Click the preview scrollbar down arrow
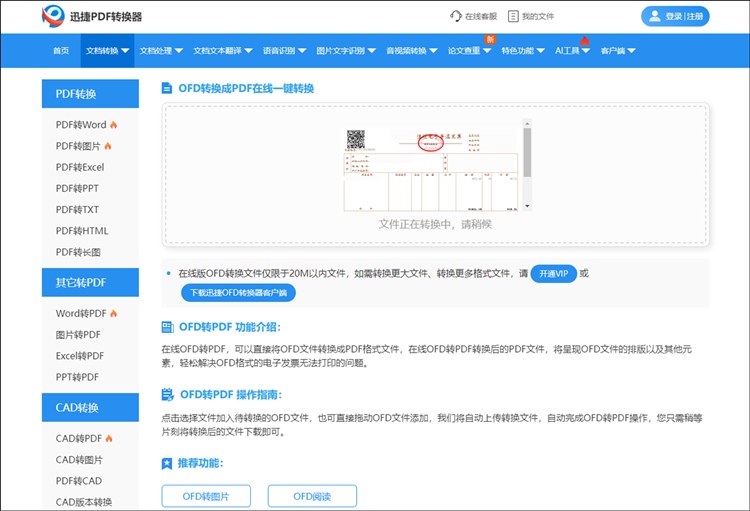The width and height of the screenshot is (750, 511). [x=527, y=206]
